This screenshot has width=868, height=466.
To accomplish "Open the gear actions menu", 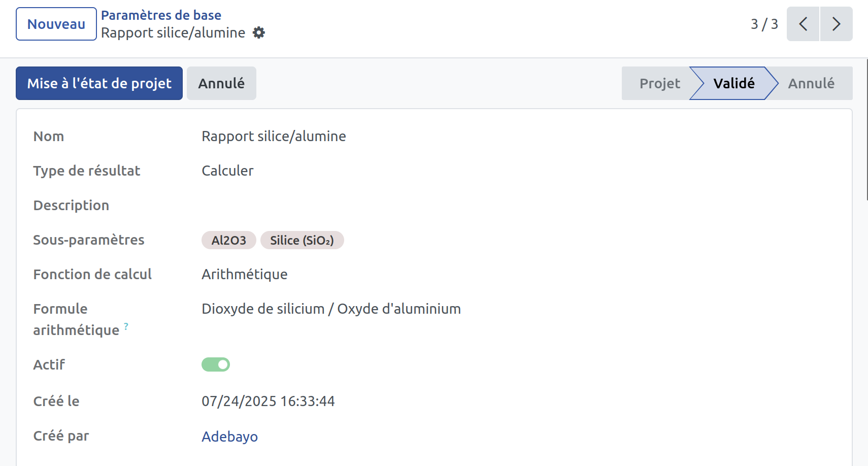I will click(x=259, y=33).
